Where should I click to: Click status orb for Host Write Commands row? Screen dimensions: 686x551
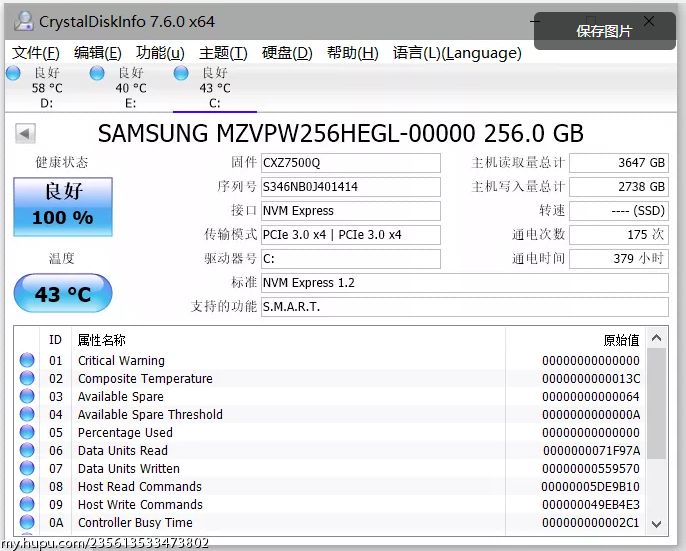click(x=27, y=504)
